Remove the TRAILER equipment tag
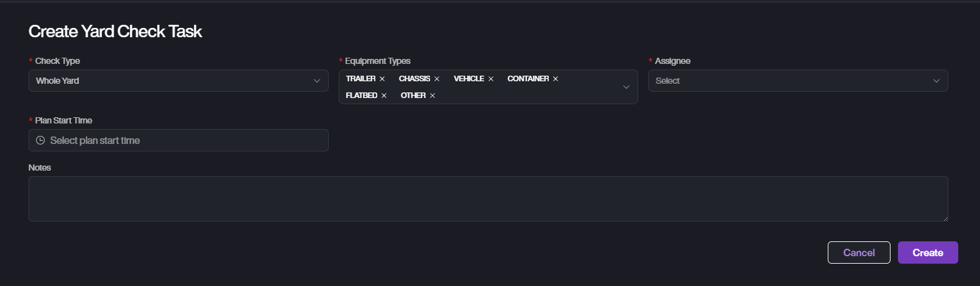The width and height of the screenshot is (980, 286). pyautogui.click(x=382, y=79)
